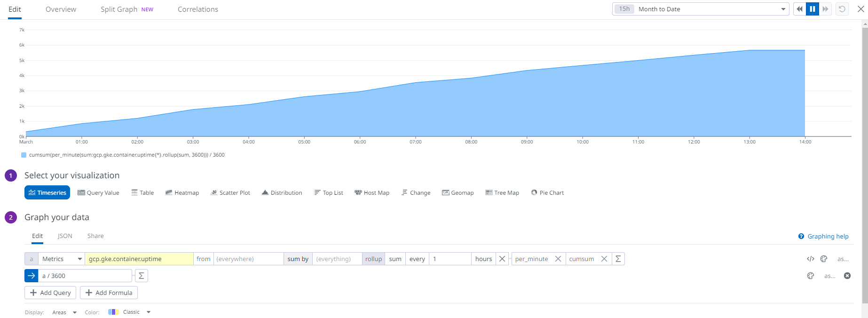This screenshot has height=318, width=868.
Task: Add a function to formula with sigma icon
Action: click(x=142, y=276)
